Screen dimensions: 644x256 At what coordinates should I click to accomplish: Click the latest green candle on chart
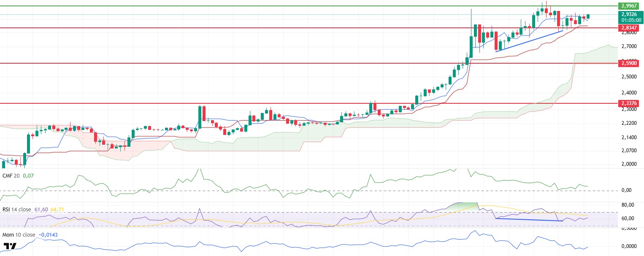588,16
